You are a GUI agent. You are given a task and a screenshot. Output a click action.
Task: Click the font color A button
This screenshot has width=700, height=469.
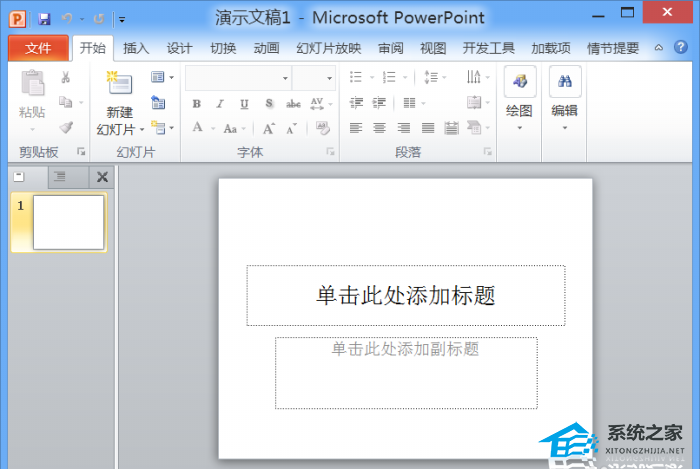click(x=197, y=128)
